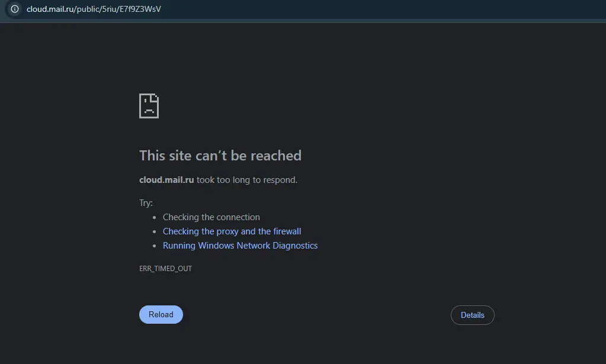Click the Reload button
The height and width of the screenshot is (364, 606).
(x=161, y=315)
